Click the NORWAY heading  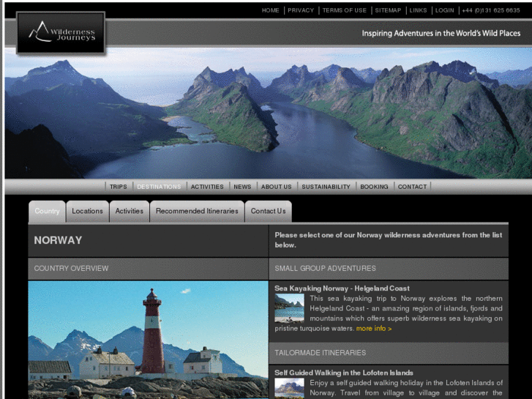[x=58, y=240]
